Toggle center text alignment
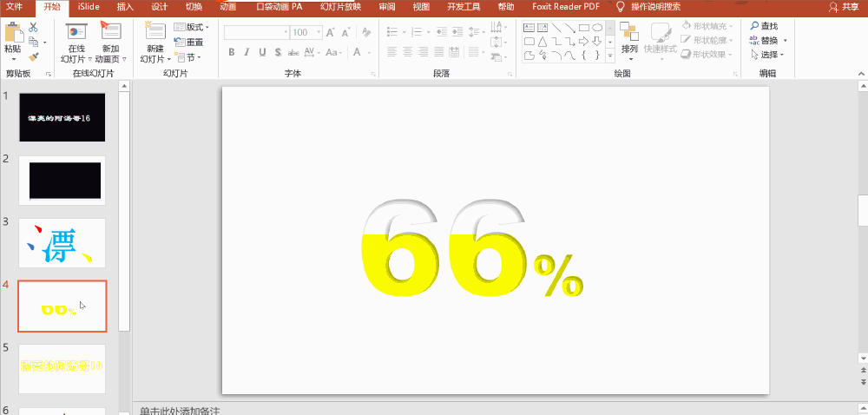This screenshot has width=868, height=415. pyautogui.click(x=408, y=52)
